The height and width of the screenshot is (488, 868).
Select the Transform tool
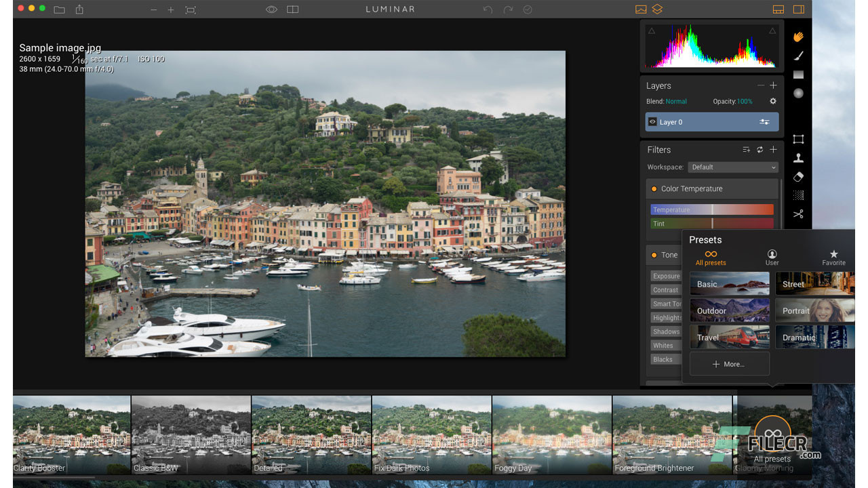[x=798, y=139]
